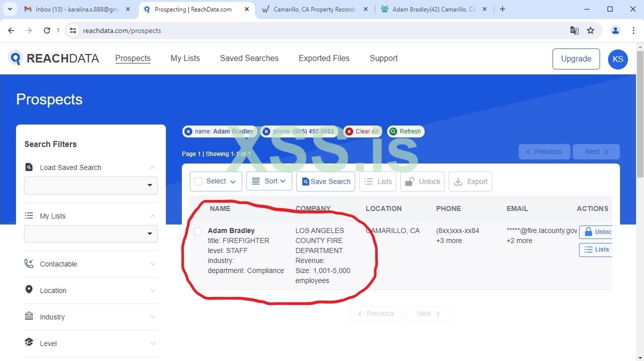
Task: Reload the page with the refresh icon
Action: [47, 30]
